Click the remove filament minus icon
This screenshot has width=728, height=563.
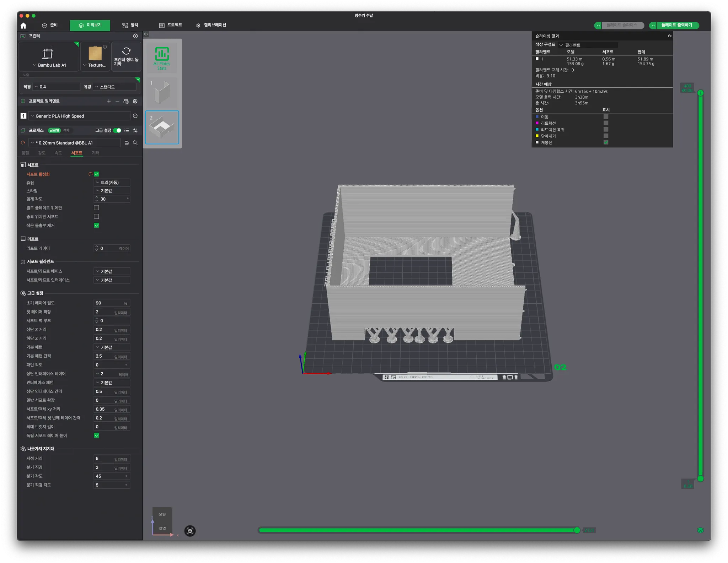click(x=117, y=101)
